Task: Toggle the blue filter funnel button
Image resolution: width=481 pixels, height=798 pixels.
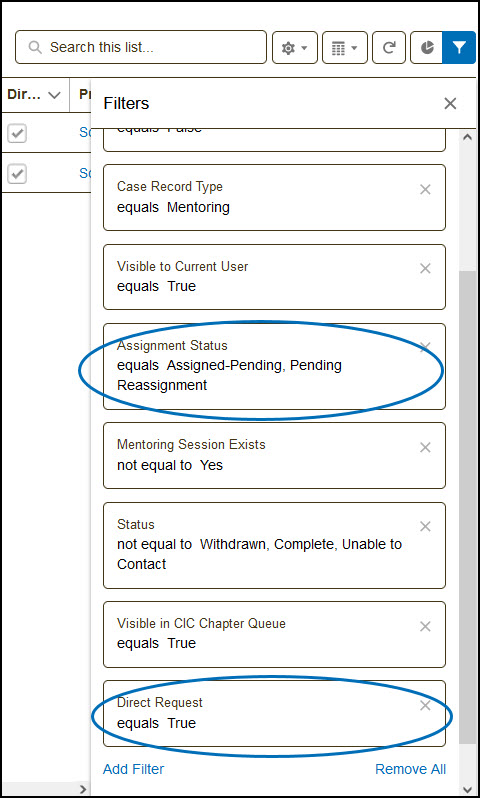Action: click(459, 47)
